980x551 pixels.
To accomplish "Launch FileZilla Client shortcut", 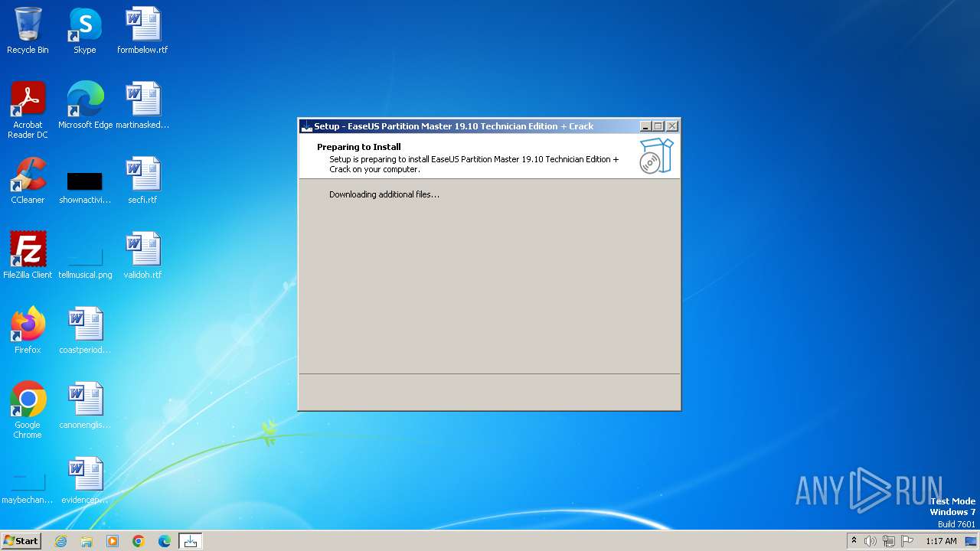I will point(28,255).
